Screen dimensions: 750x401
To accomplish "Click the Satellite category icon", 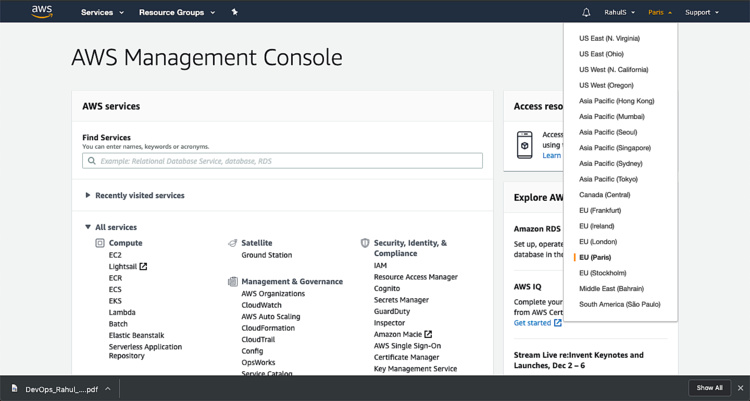I will click(x=232, y=243).
